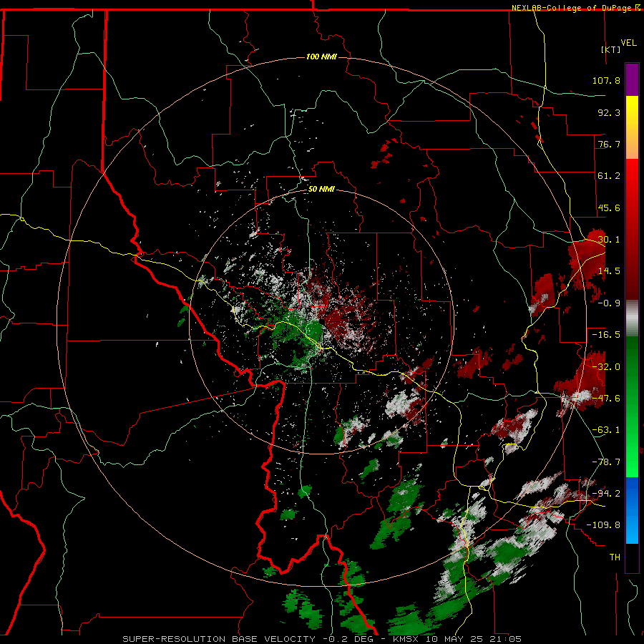Click the "TH" label beside the color bar
The height and width of the screenshot is (644, 644).
(615, 557)
